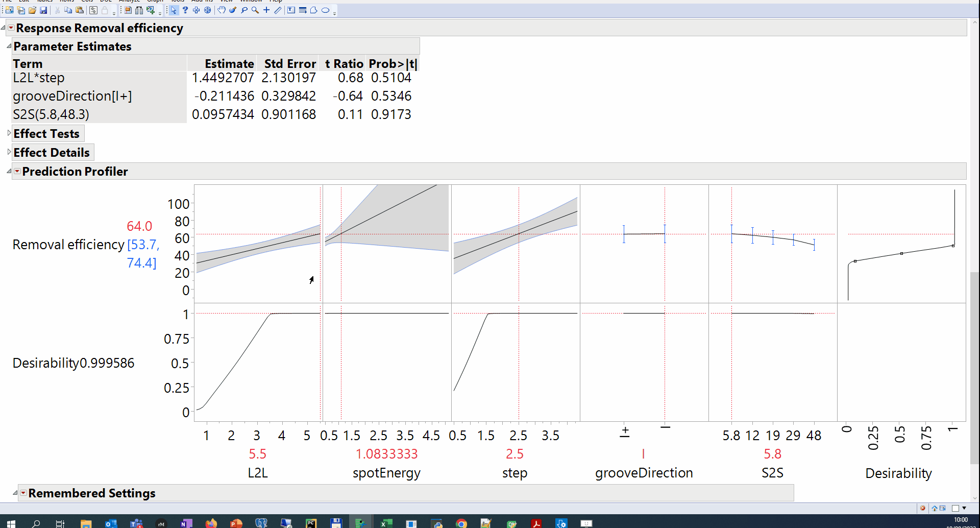Open the Analyze menu

(129, 2)
